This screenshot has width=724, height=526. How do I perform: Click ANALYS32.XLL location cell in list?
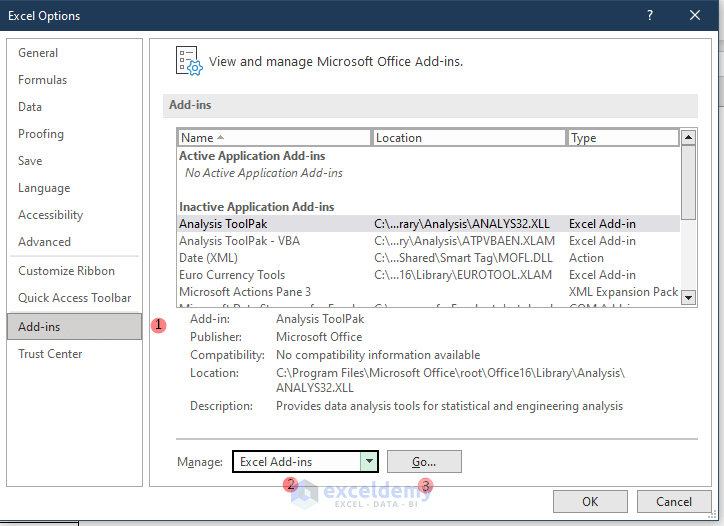pos(462,224)
